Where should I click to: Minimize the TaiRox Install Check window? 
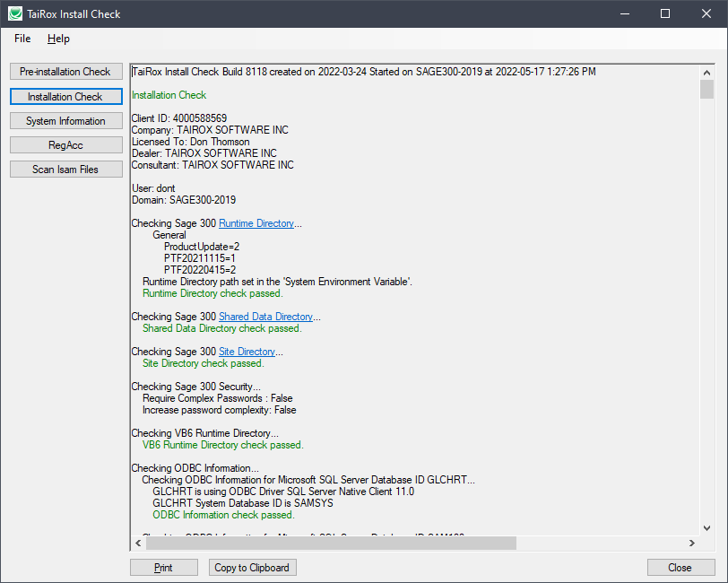point(625,14)
